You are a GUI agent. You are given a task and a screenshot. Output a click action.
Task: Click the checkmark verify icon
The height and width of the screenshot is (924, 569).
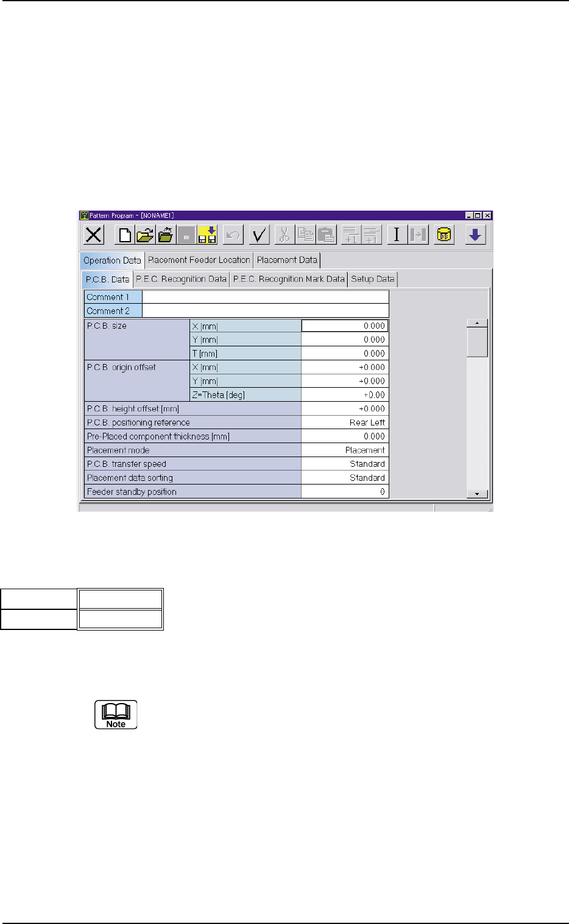(x=260, y=235)
